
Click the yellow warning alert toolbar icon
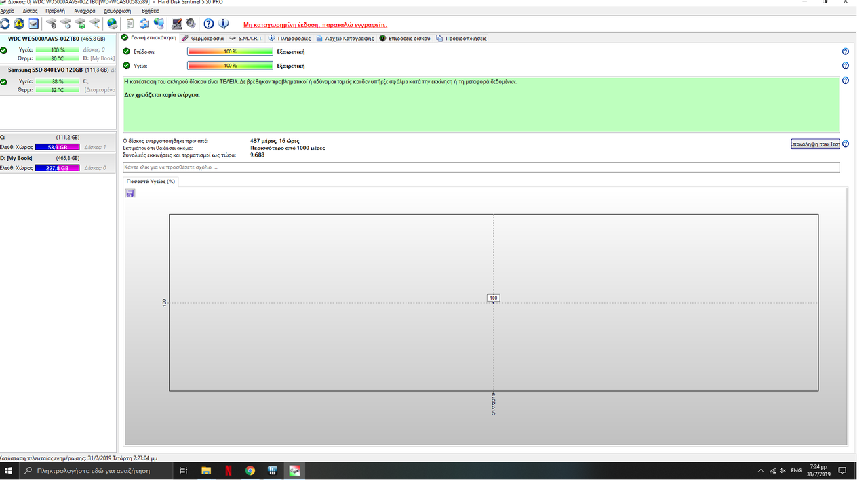coord(18,24)
